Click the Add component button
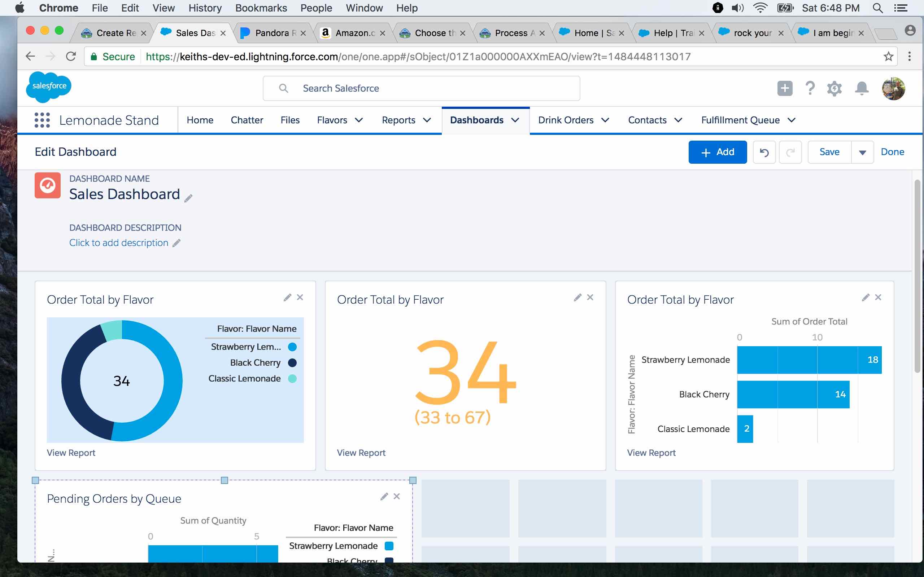This screenshot has height=577, width=924. pos(717,152)
